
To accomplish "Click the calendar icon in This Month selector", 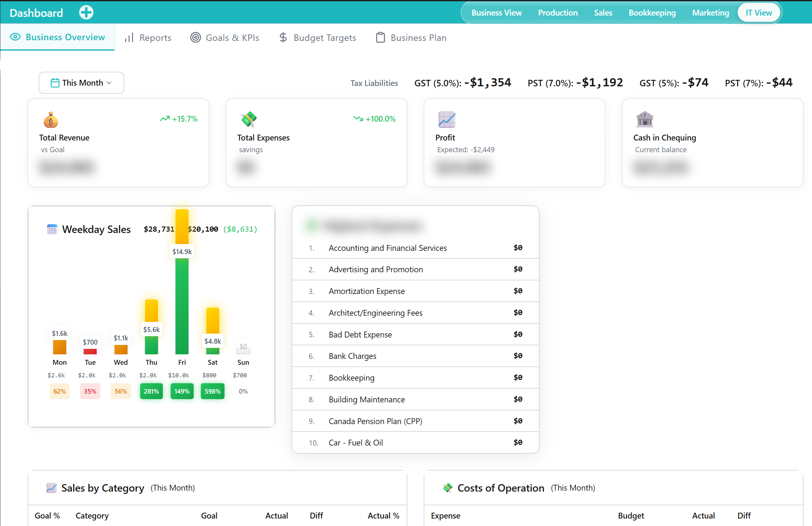I will point(55,83).
